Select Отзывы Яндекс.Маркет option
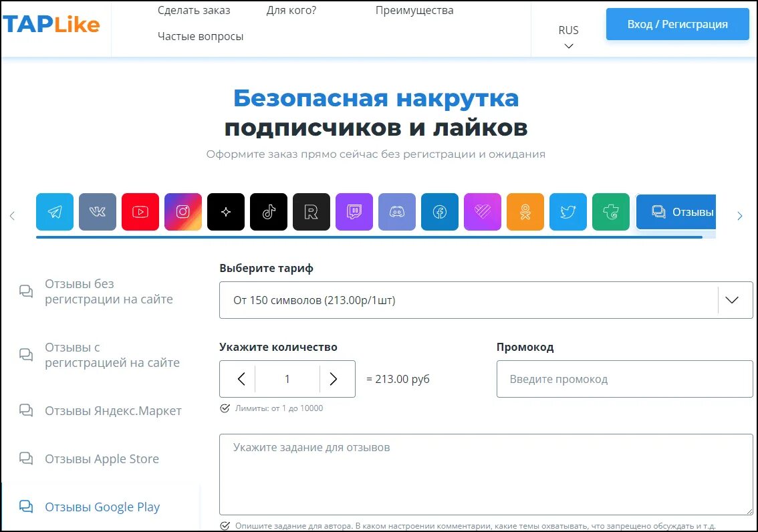 click(113, 411)
